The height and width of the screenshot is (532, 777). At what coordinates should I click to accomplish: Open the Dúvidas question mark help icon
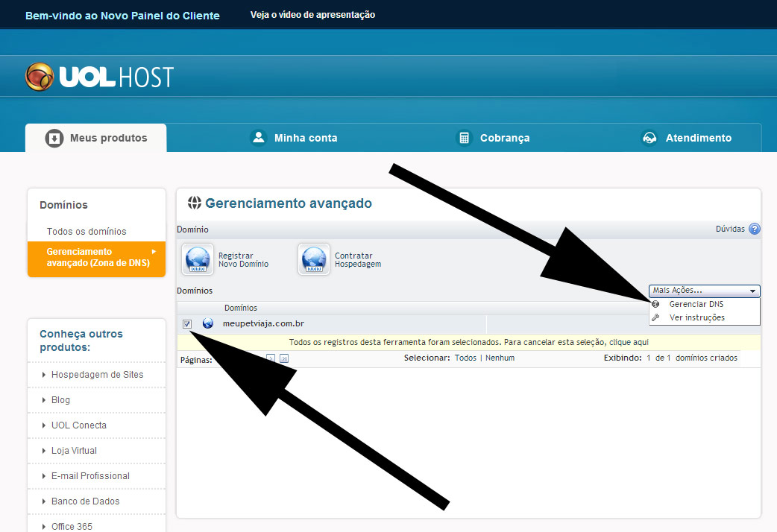click(x=754, y=229)
